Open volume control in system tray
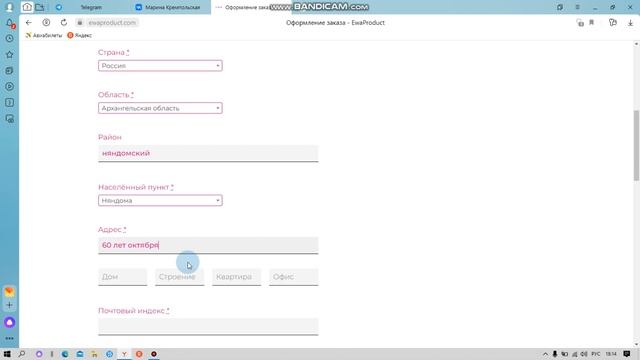The image size is (640, 360). (x=584, y=354)
